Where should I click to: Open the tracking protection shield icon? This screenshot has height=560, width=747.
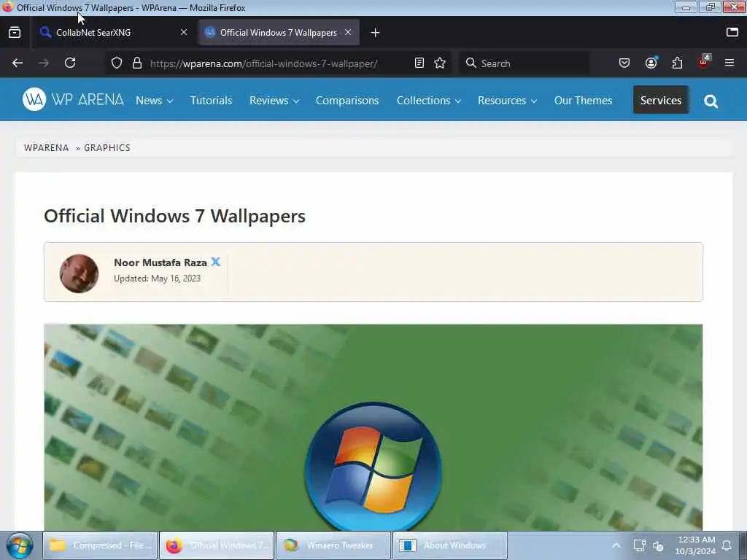tap(117, 63)
